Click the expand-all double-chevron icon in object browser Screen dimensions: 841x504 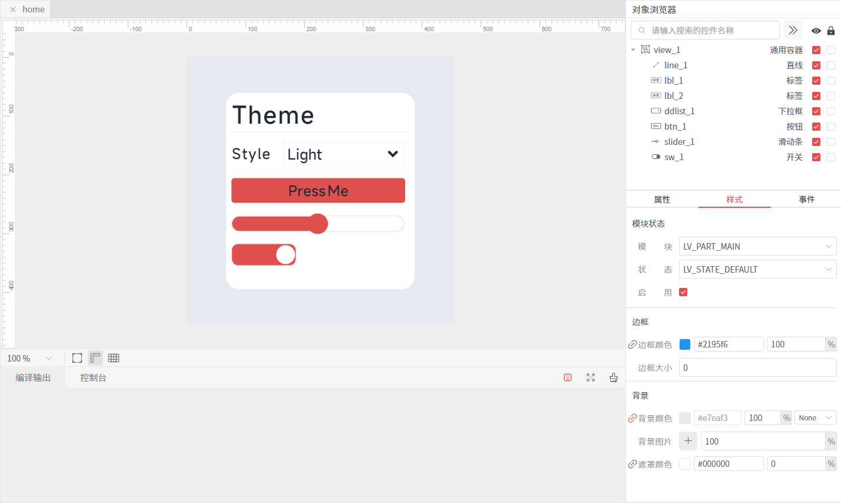(x=793, y=30)
